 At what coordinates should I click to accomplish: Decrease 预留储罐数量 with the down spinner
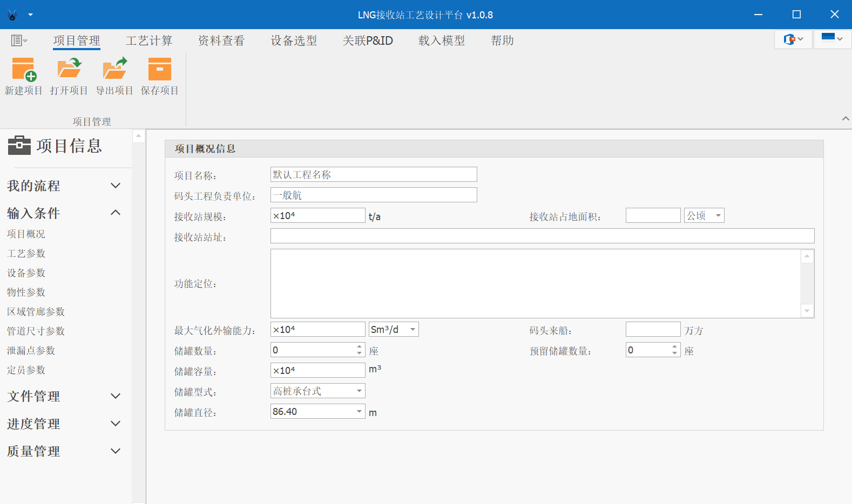tap(675, 353)
